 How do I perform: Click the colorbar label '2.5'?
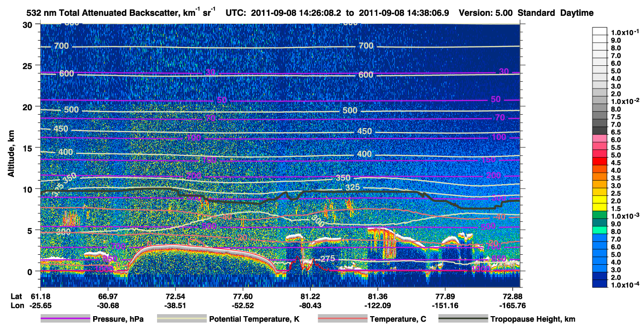(615, 193)
